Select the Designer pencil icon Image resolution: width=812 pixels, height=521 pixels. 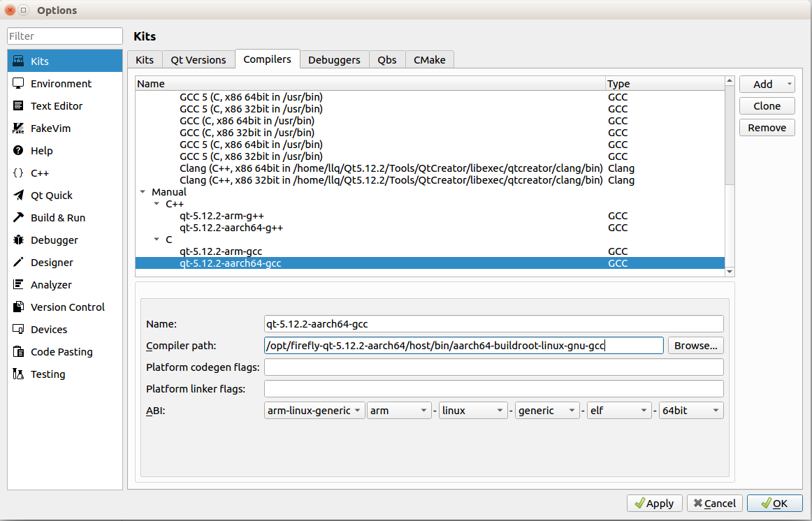click(19, 263)
